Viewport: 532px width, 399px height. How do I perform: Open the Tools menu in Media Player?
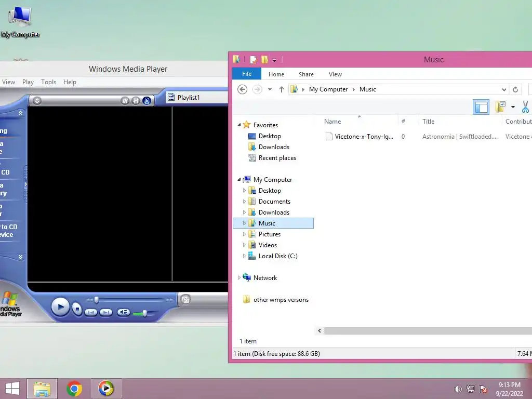pyautogui.click(x=48, y=82)
